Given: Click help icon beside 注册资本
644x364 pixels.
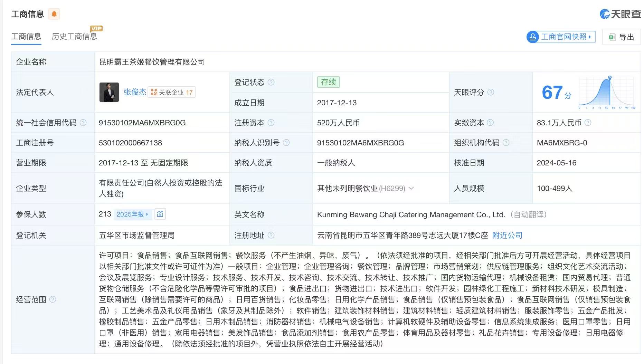Looking at the screenshot, I should point(271,123).
